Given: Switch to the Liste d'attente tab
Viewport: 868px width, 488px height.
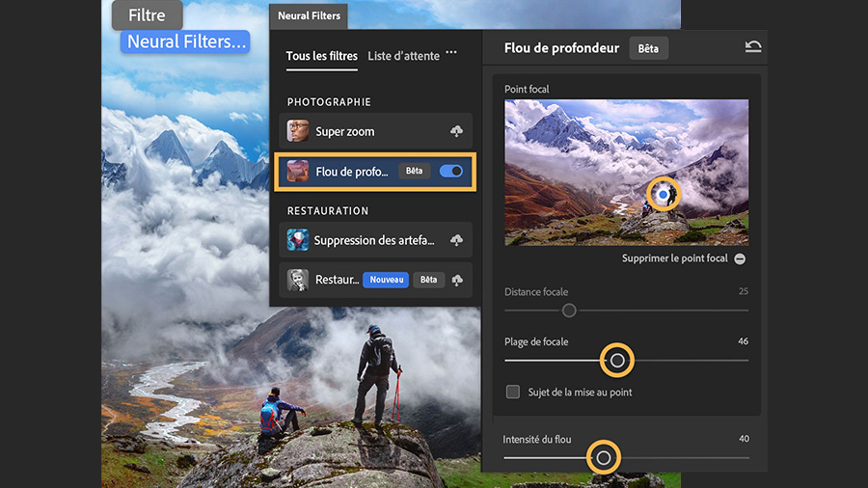Looking at the screenshot, I should pos(403,56).
